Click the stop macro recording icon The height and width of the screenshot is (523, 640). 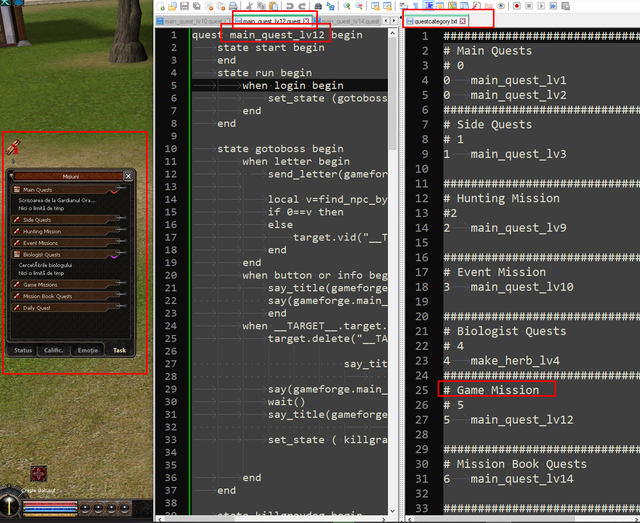529,6
